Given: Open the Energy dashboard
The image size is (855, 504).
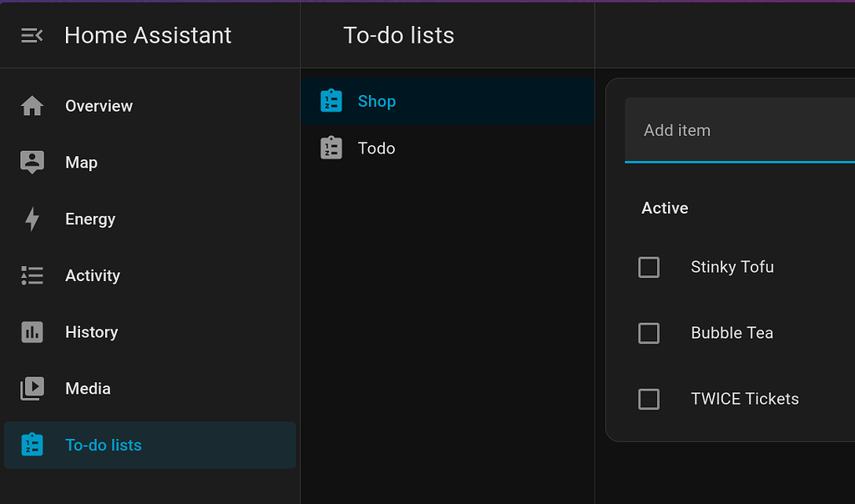Looking at the screenshot, I should [x=89, y=219].
